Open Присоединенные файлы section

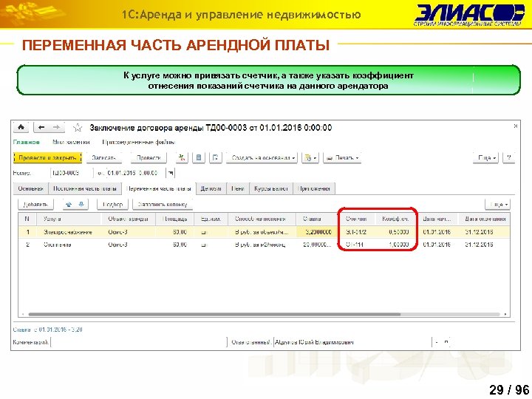click(139, 142)
